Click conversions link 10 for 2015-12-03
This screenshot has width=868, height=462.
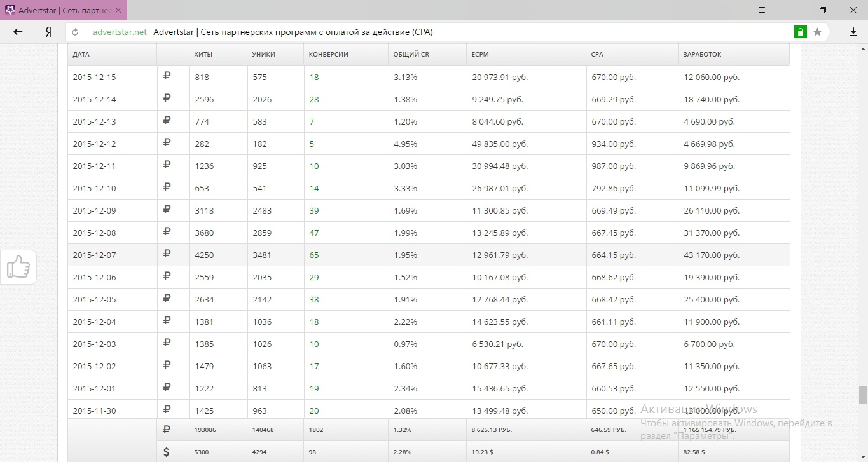coord(314,344)
